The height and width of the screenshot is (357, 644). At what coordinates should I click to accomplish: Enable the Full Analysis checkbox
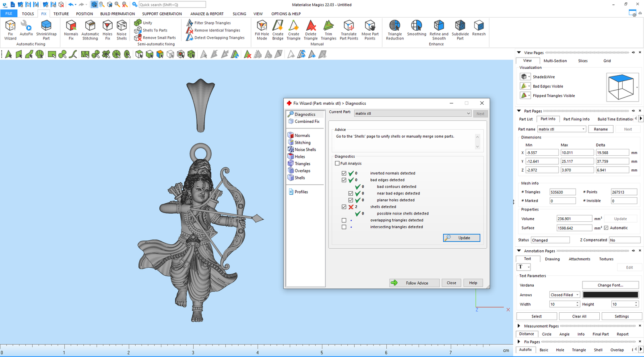tap(337, 163)
